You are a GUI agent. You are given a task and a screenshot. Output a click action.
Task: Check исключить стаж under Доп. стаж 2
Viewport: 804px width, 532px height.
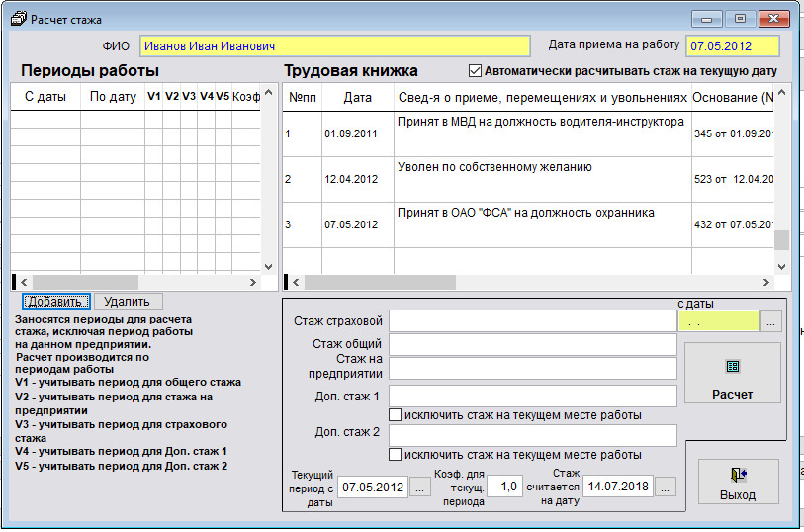[396, 455]
